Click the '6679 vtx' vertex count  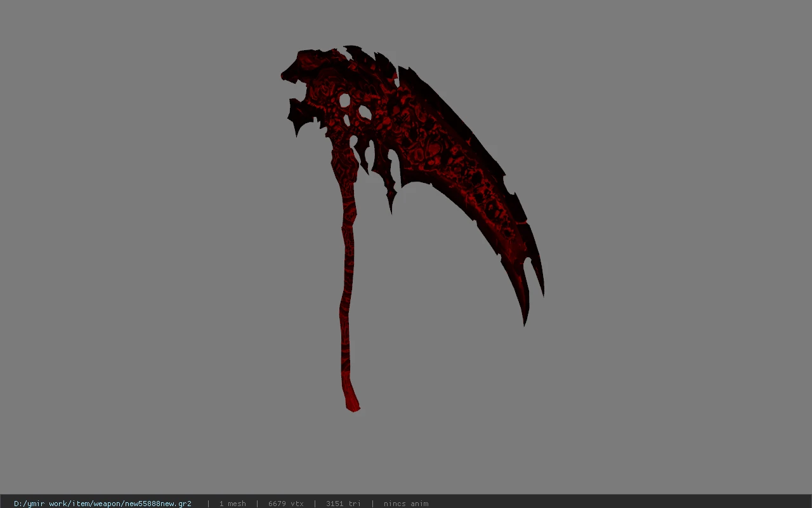tap(286, 504)
